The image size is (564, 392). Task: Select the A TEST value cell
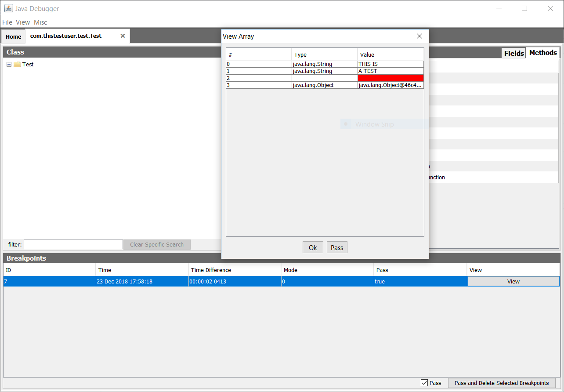(x=390, y=71)
